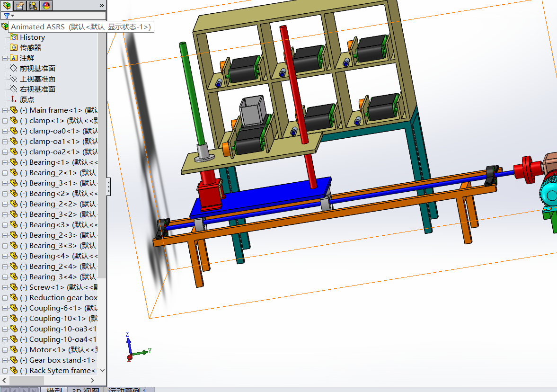Click the panel collapse handle on divider
The image size is (557, 392).
coord(108,187)
